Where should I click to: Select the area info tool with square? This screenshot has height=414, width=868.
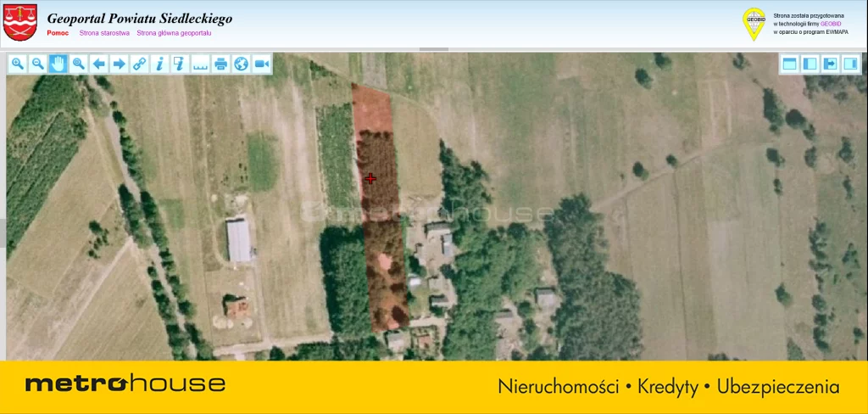click(180, 64)
